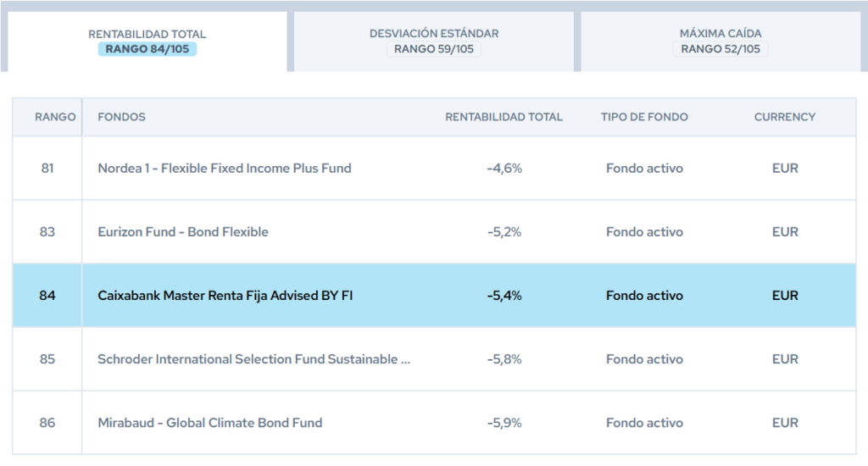Open Eurizon Fund - Bond Flexible

click(x=183, y=232)
